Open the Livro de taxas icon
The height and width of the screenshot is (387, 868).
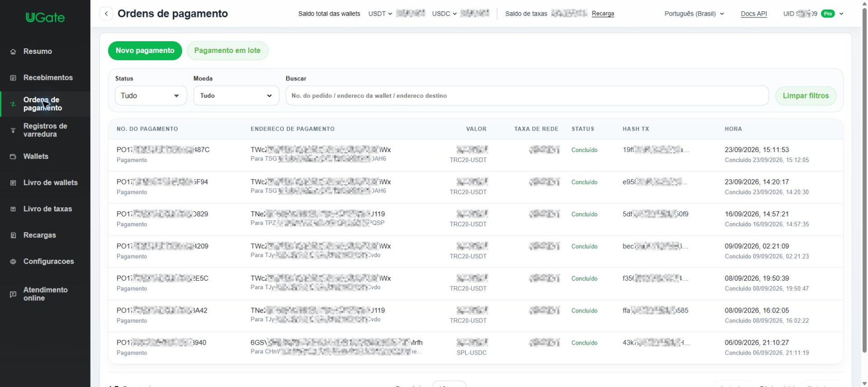(x=13, y=209)
